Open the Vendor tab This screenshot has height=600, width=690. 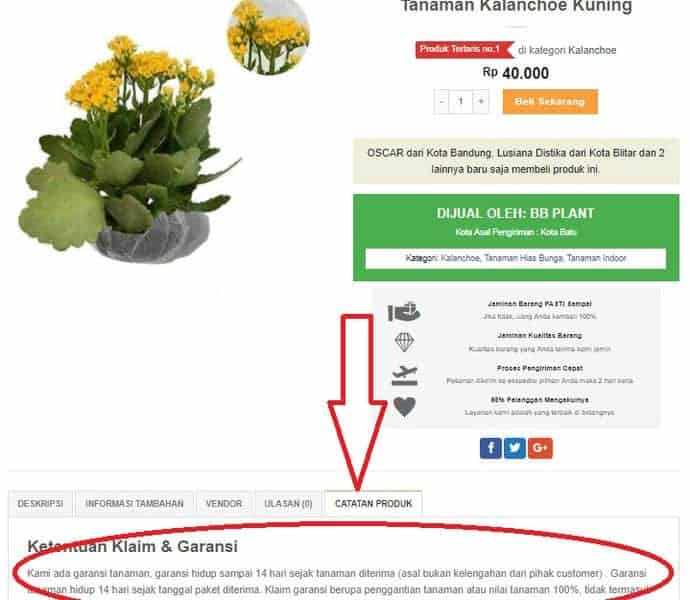224,503
